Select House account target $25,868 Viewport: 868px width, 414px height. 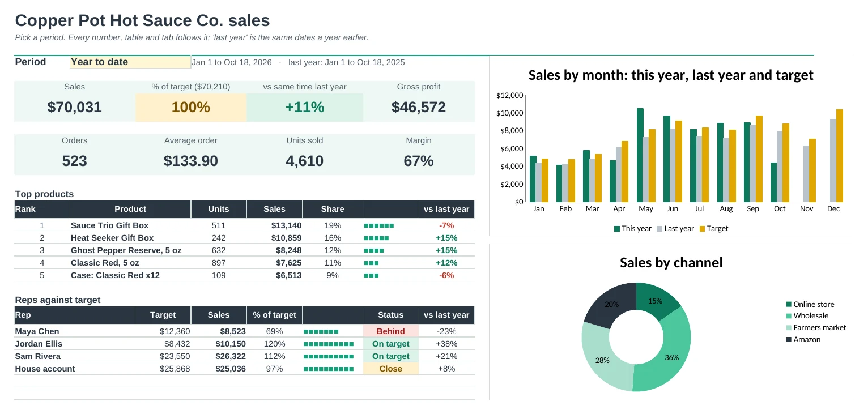click(163, 369)
